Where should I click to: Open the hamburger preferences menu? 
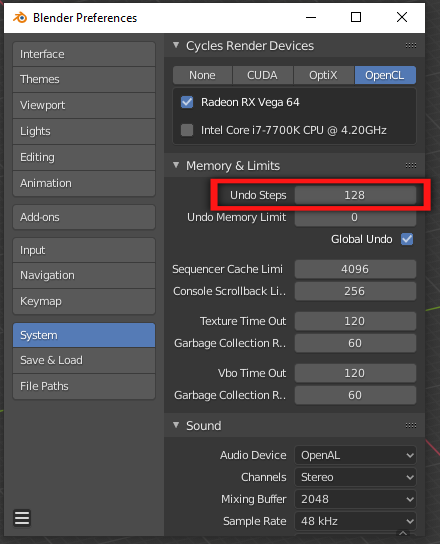pos(22,518)
